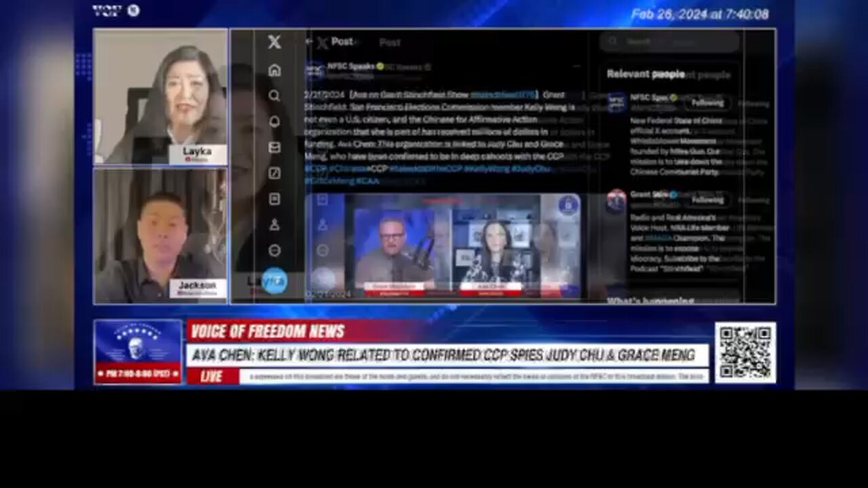Open the Messages envelope icon
This screenshot has width=868, height=488.
tap(274, 147)
